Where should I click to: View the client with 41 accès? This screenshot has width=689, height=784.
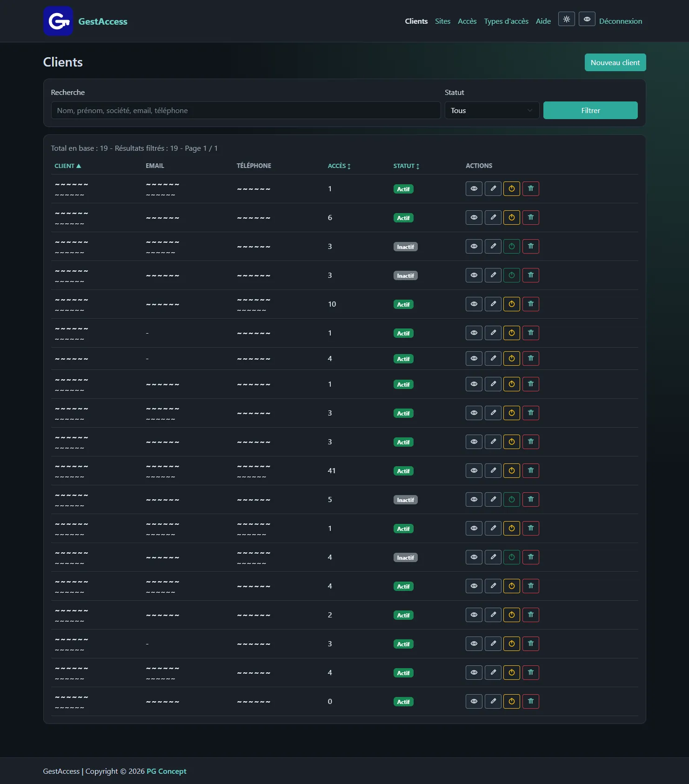474,470
